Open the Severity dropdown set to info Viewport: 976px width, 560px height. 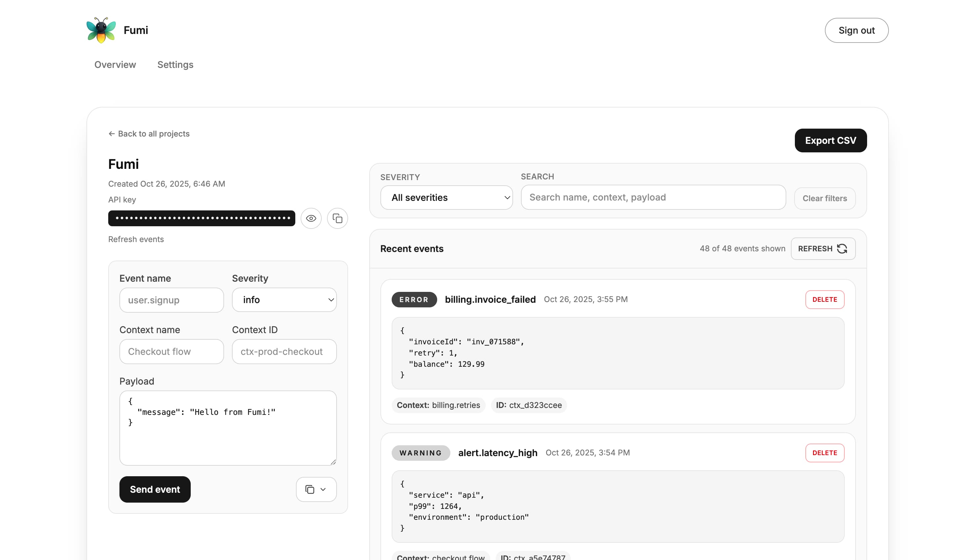point(284,299)
